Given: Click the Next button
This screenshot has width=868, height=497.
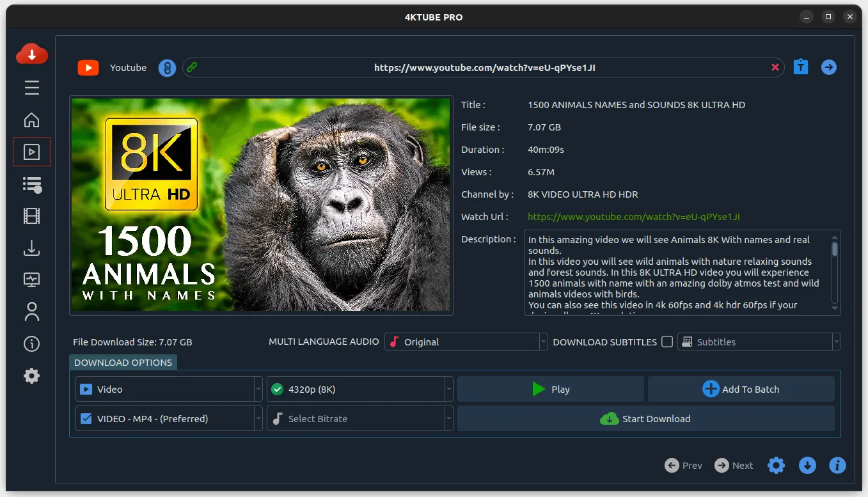Looking at the screenshot, I should [x=734, y=466].
